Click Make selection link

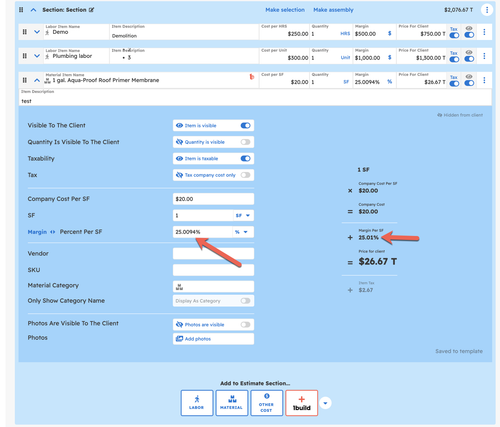pos(285,10)
